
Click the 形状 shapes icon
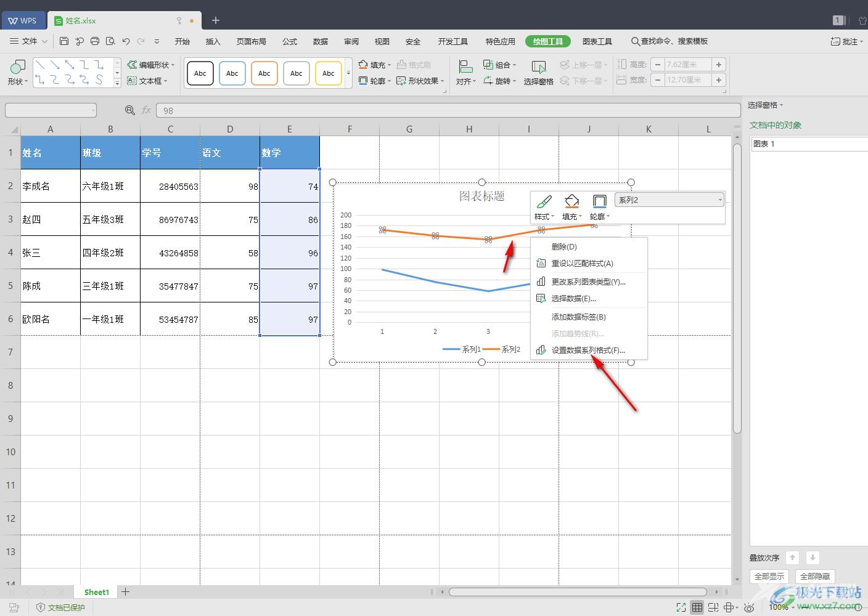pos(18,67)
